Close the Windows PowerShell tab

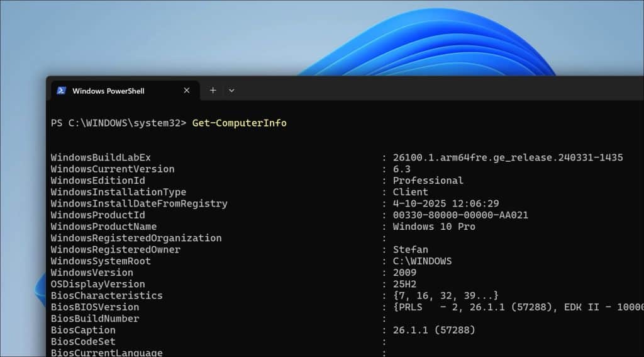click(186, 91)
